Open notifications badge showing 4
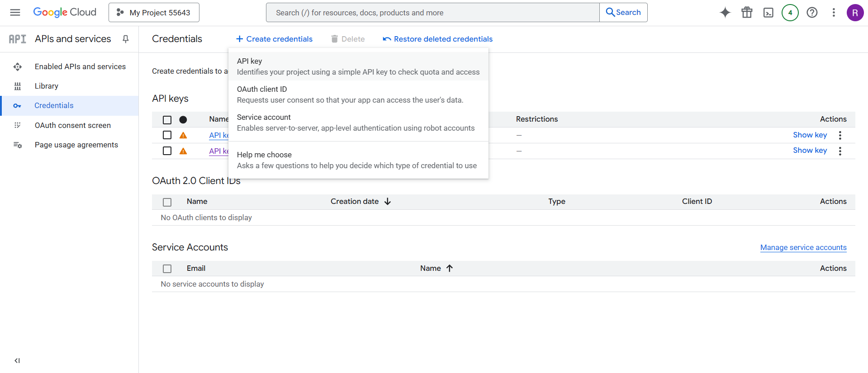868x373 pixels. [790, 13]
